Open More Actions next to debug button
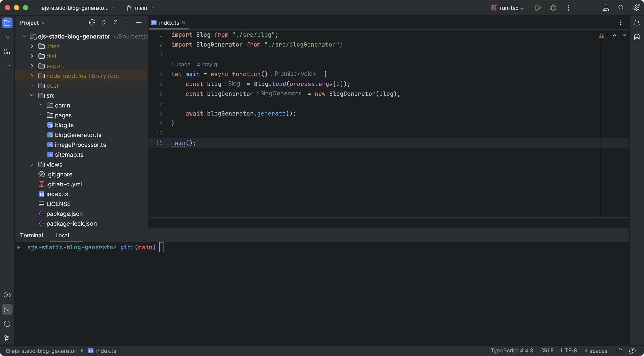This screenshot has height=356, width=644. [x=568, y=8]
